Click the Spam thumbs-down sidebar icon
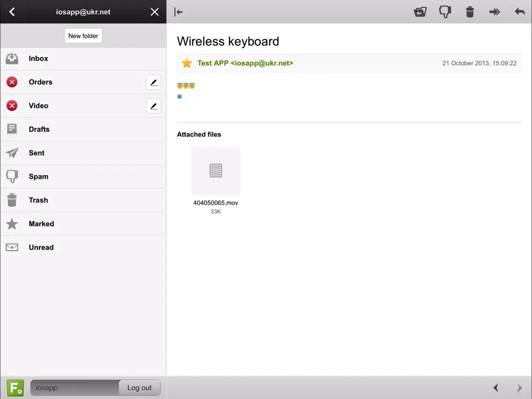Viewport: 532px width, 399px height. (12, 177)
